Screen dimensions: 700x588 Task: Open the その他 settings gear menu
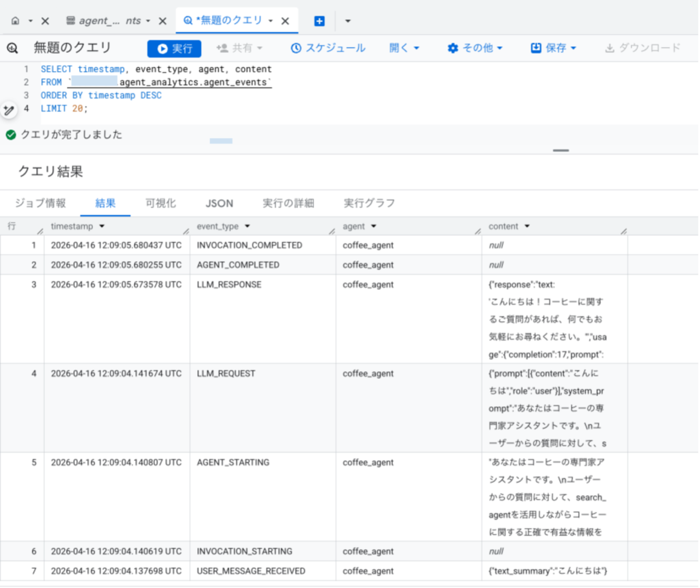pos(475,48)
